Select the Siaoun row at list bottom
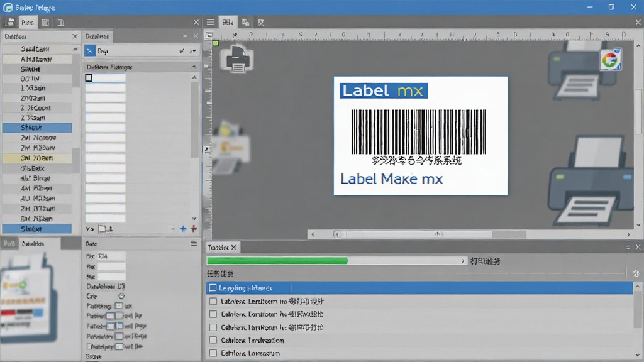Screen dimensions: 644x362 (37, 229)
